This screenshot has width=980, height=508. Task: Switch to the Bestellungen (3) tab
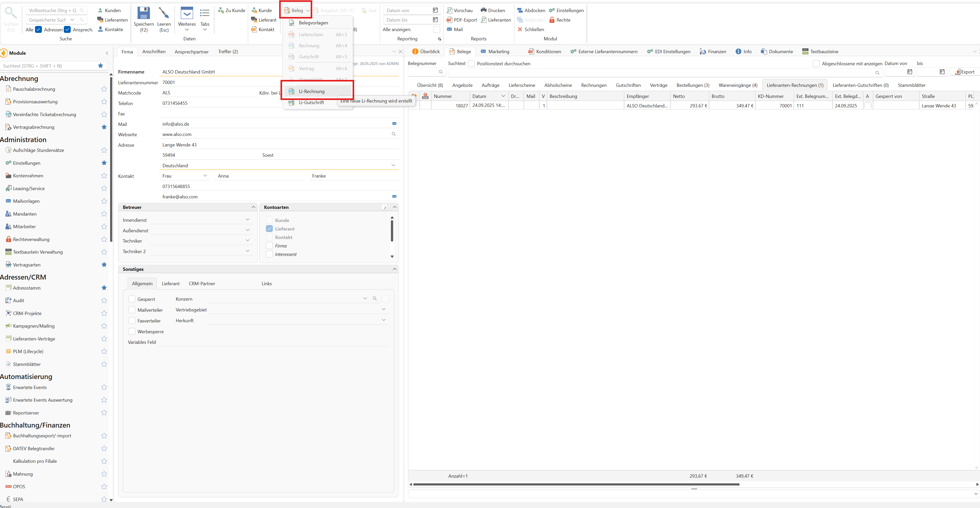693,85
